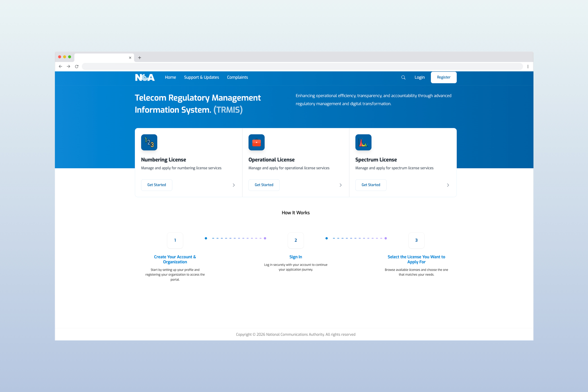This screenshot has width=588, height=392.
Task: Click the Numbering License heading
Action: click(x=163, y=160)
